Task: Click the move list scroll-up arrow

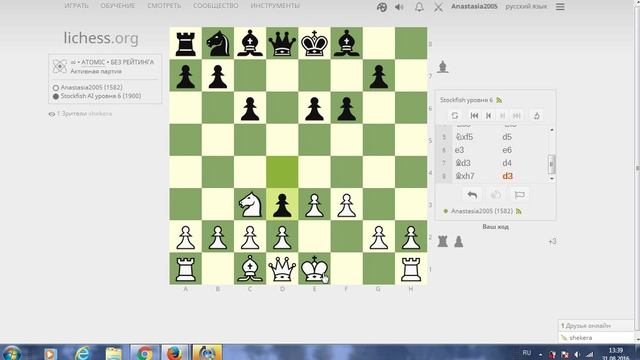Action: pyautogui.click(x=551, y=130)
